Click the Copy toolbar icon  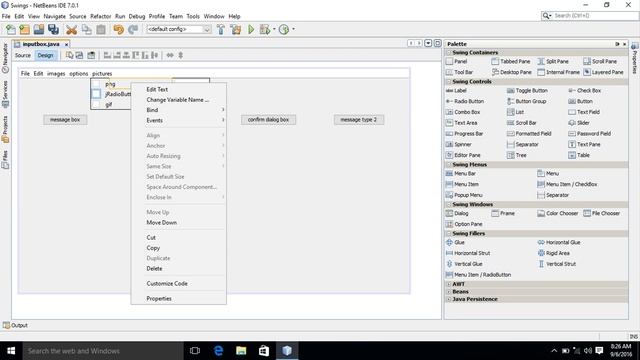[x=87, y=29]
